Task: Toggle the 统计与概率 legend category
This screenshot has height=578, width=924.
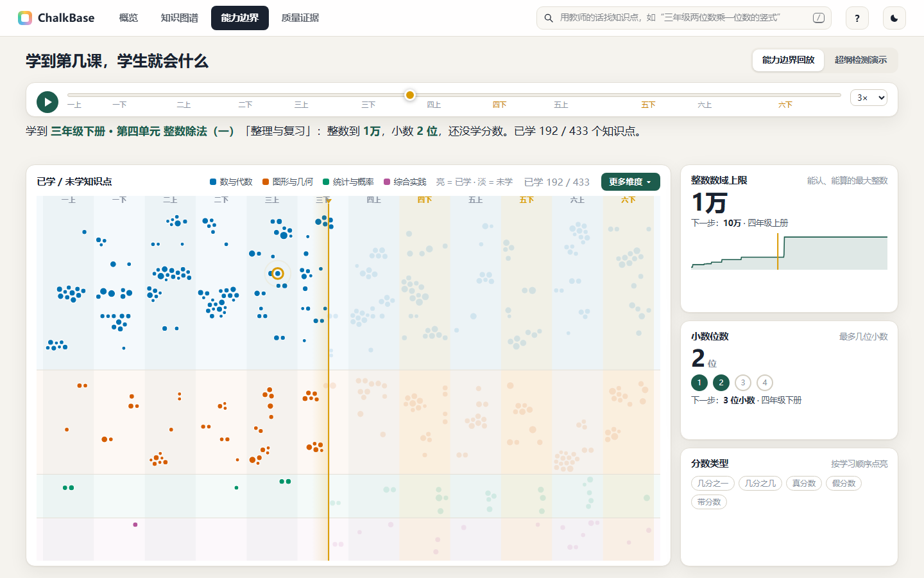Action: tap(348, 182)
